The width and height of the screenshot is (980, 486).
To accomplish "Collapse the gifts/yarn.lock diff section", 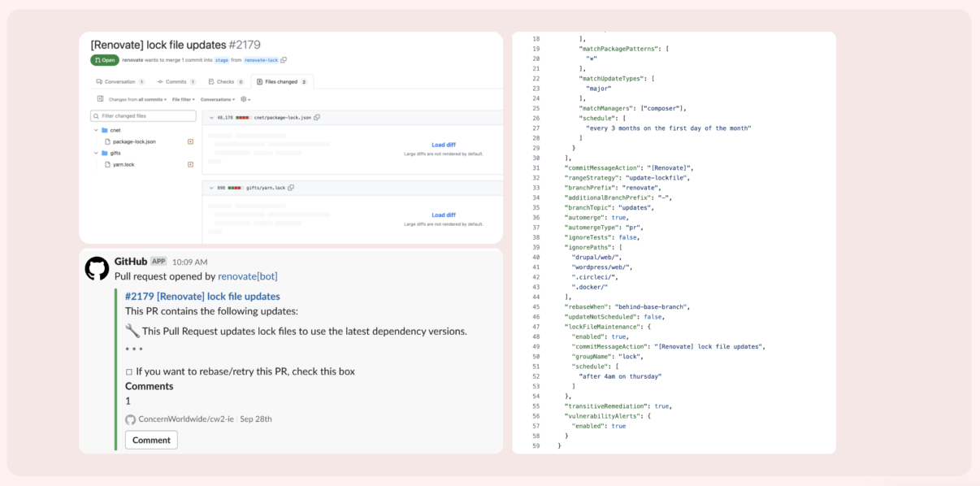I will [210, 187].
